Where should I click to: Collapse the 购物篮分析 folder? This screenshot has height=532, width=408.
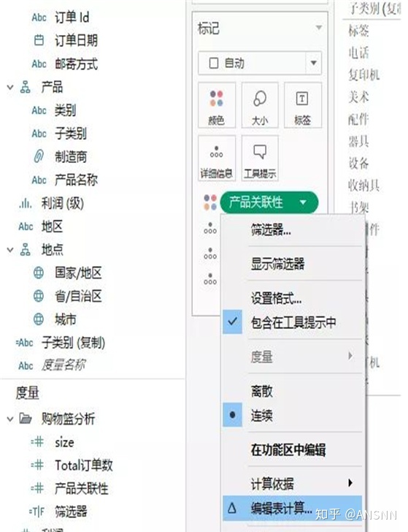click(x=10, y=419)
